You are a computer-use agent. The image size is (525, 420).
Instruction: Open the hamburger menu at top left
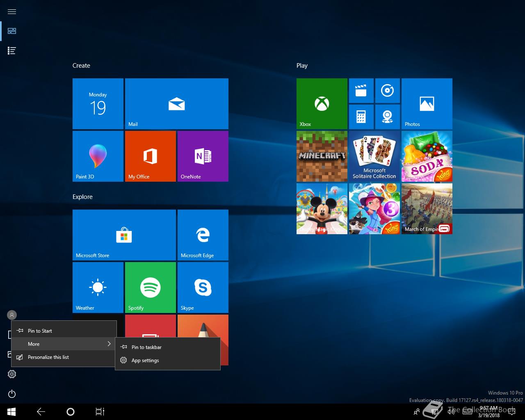pos(12,11)
